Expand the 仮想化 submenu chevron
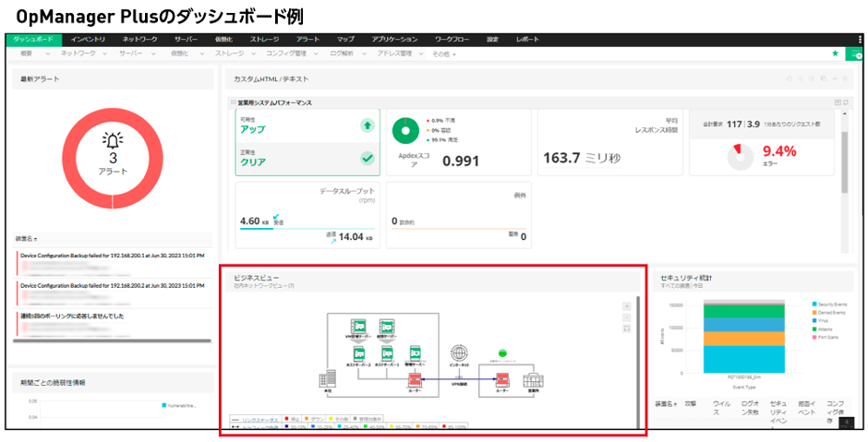 pos(202,54)
